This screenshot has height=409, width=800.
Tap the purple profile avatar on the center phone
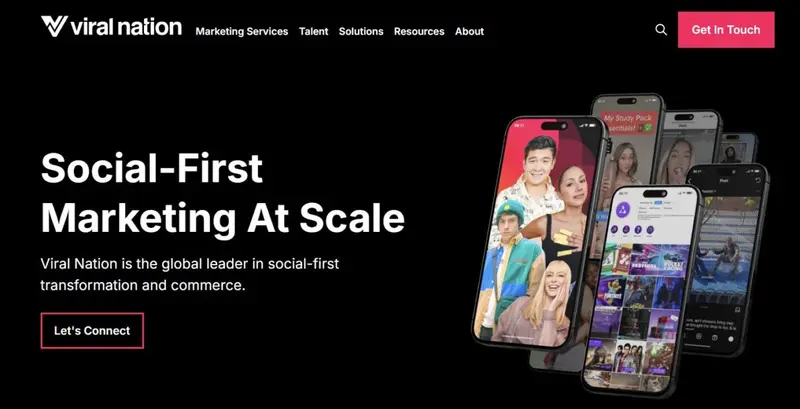click(x=621, y=209)
